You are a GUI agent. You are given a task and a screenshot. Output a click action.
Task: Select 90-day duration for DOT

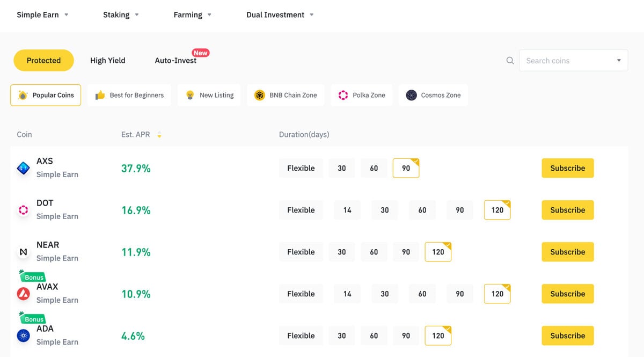point(460,210)
